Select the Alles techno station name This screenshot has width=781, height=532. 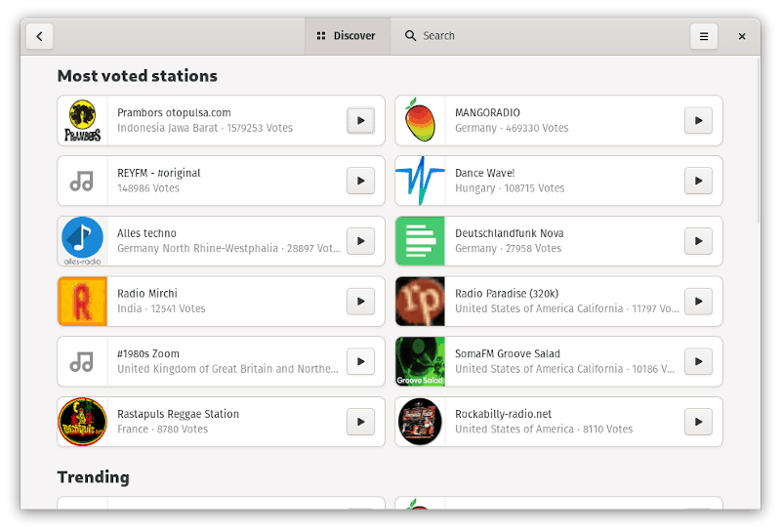tap(146, 233)
